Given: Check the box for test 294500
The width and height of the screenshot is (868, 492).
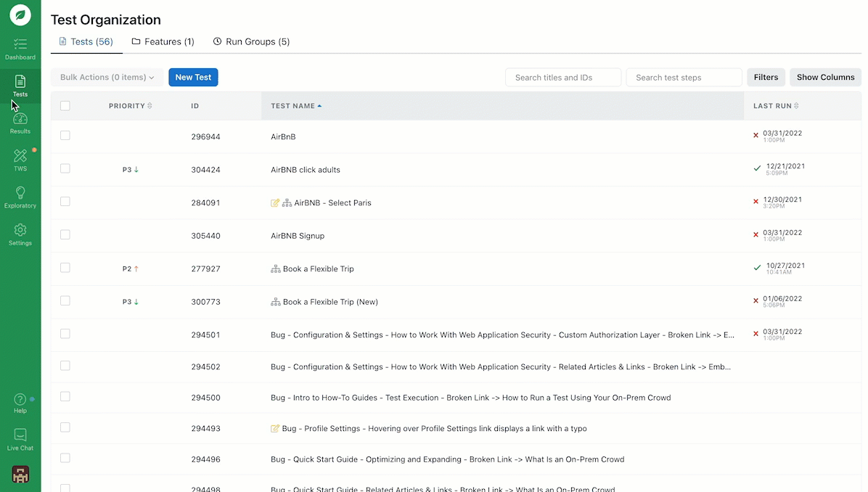Looking at the screenshot, I should (65, 397).
